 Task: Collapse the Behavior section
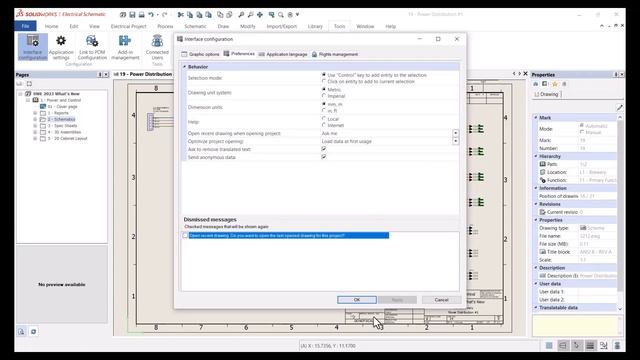pyautogui.click(x=184, y=67)
